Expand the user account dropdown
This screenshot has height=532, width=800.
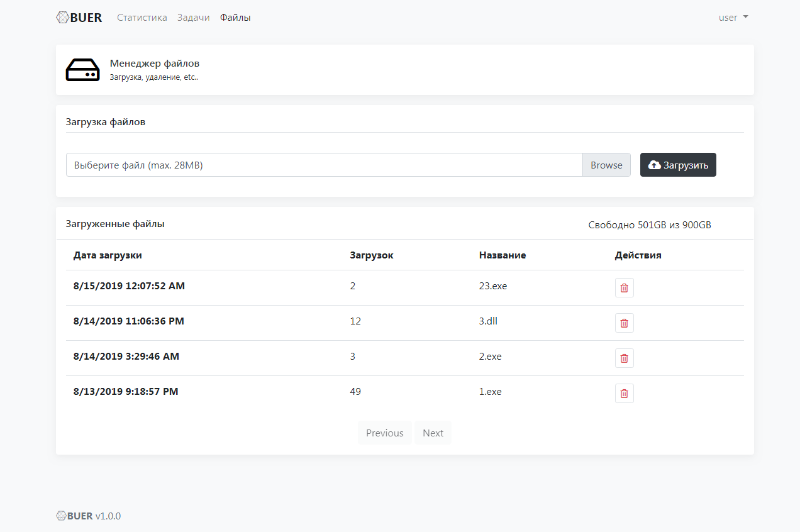point(733,18)
